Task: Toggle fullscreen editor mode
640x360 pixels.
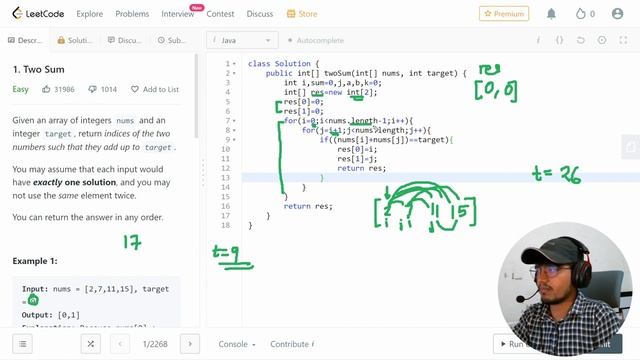Action: 623,40
